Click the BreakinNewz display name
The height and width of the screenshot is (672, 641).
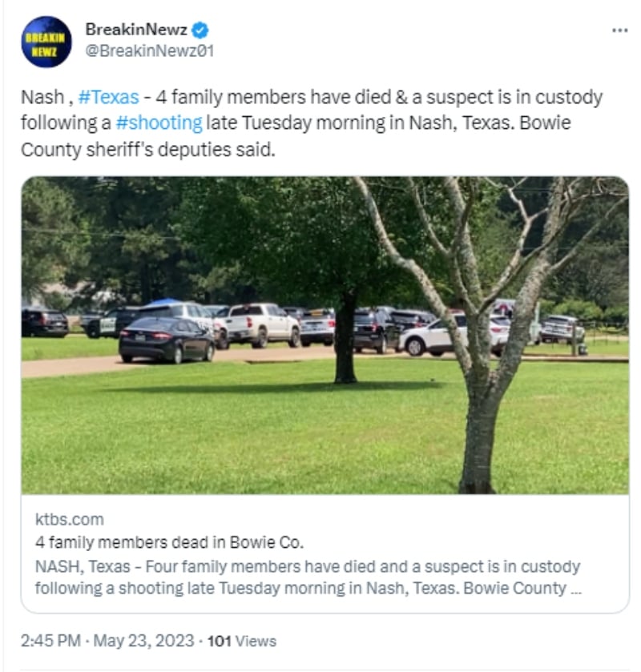point(136,30)
